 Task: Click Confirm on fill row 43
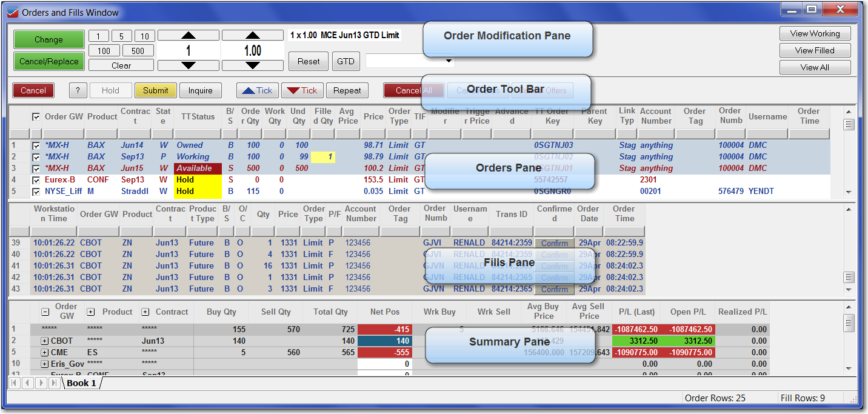click(x=555, y=289)
